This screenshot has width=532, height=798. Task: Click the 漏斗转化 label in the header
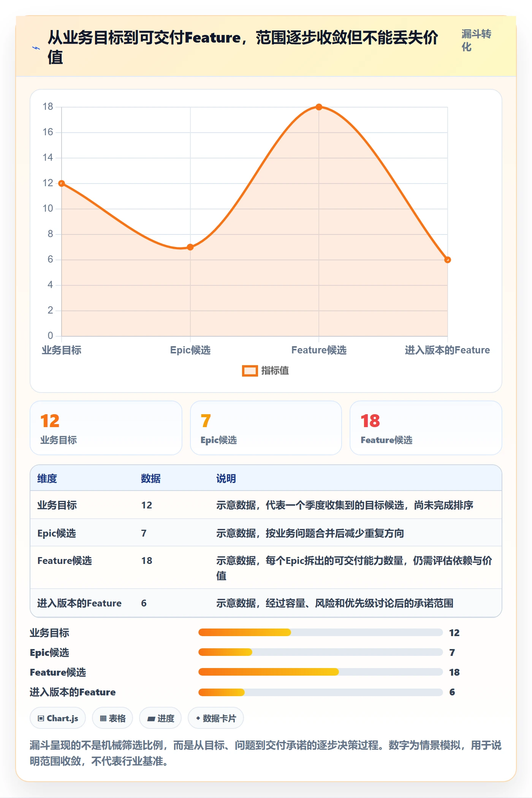click(477, 40)
